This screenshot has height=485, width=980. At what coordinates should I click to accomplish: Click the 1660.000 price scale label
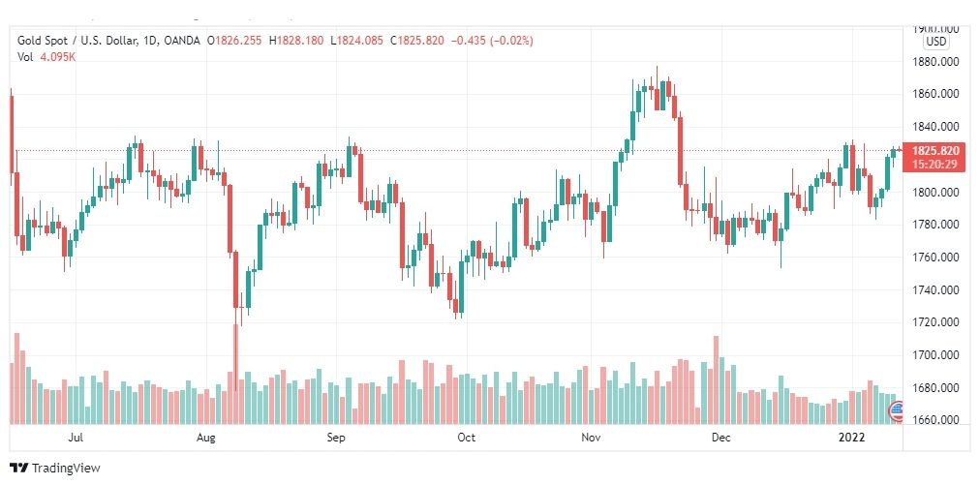[935, 419]
